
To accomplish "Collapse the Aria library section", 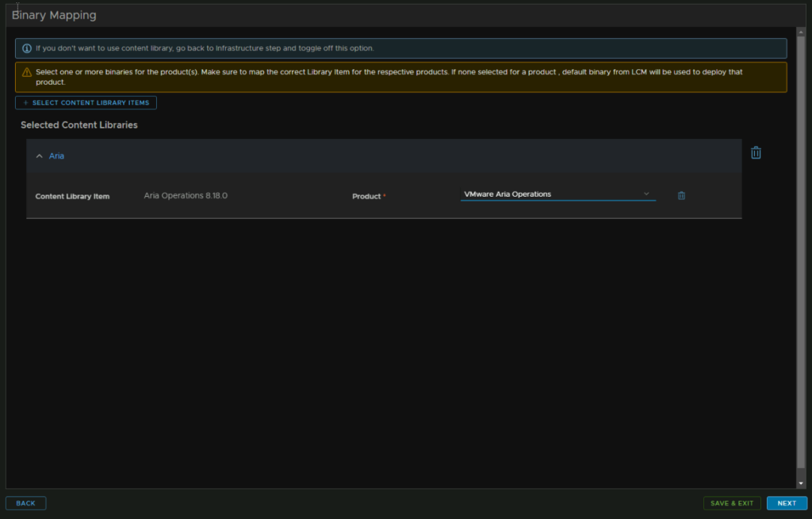I will click(x=40, y=156).
